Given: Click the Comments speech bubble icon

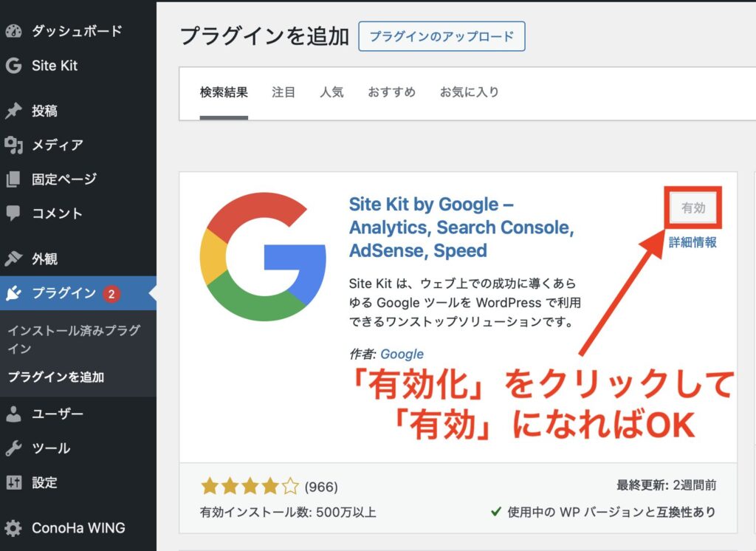Looking at the screenshot, I should tap(13, 213).
